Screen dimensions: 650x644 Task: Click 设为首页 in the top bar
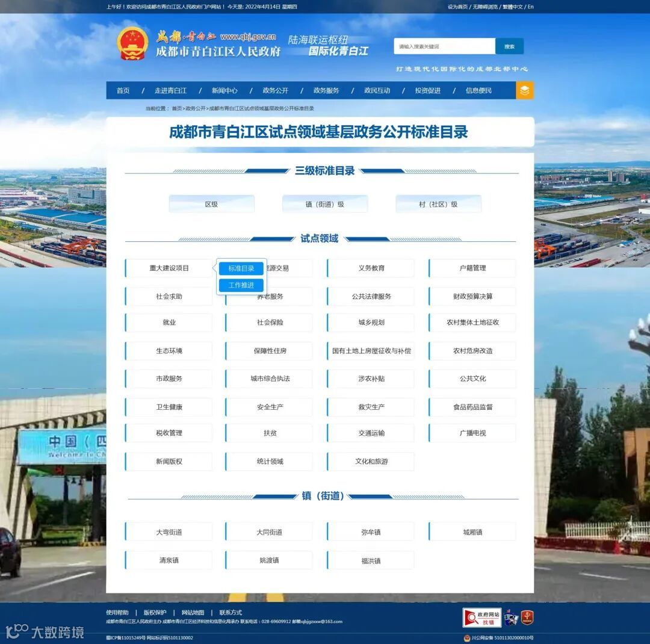(x=457, y=7)
